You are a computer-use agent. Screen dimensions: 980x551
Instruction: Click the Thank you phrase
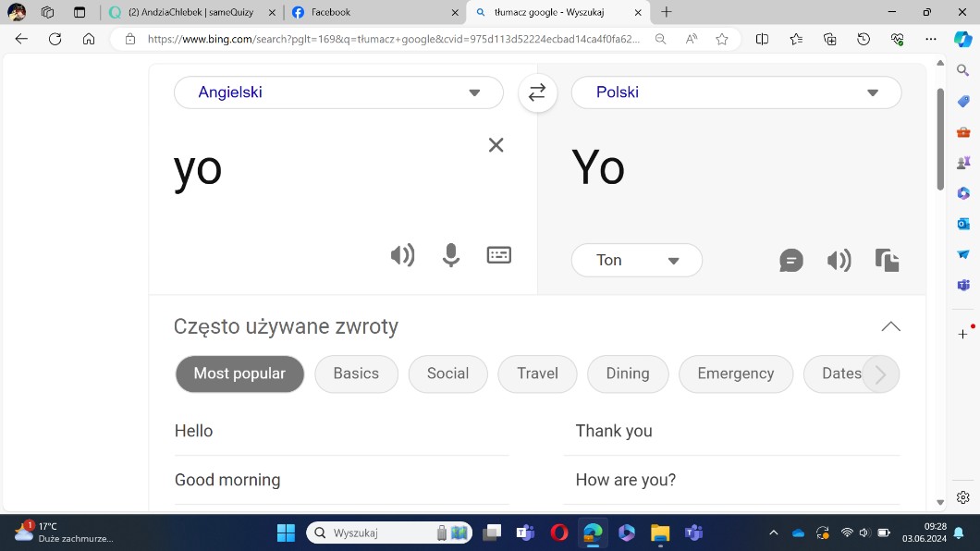pos(614,431)
